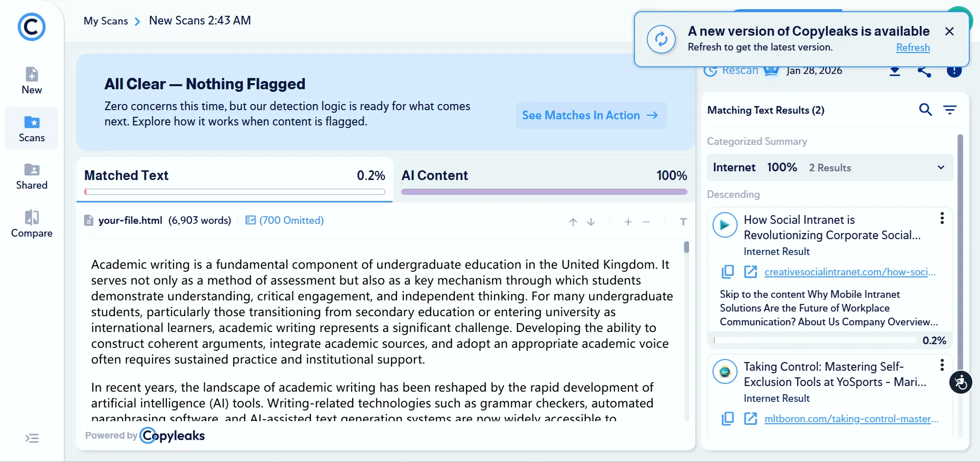Open the Compare tool in sidebar
This screenshot has width=980, height=462.
(32, 224)
